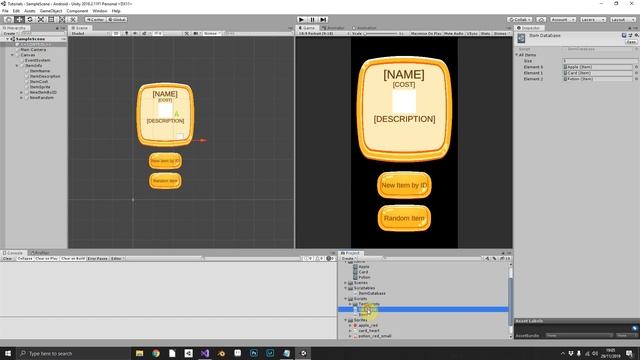This screenshot has width=640, height=360.
Task: Toggle scene audio speaker icon
Action: pyautogui.click(x=135, y=33)
